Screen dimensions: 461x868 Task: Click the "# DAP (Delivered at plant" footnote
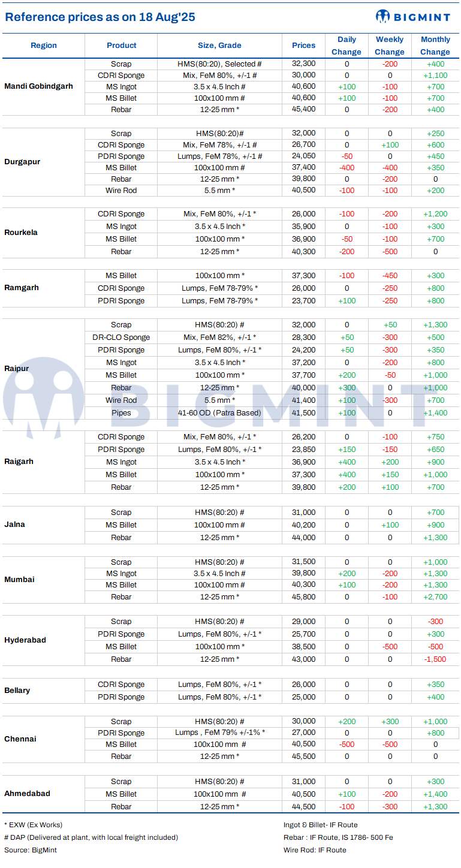[x=91, y=837]
